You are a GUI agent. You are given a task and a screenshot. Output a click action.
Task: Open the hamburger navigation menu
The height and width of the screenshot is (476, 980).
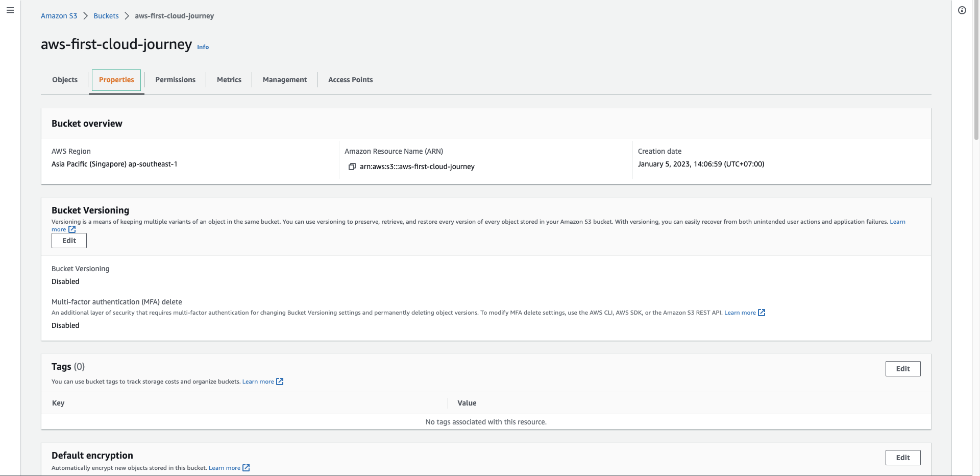click(10, 10)
